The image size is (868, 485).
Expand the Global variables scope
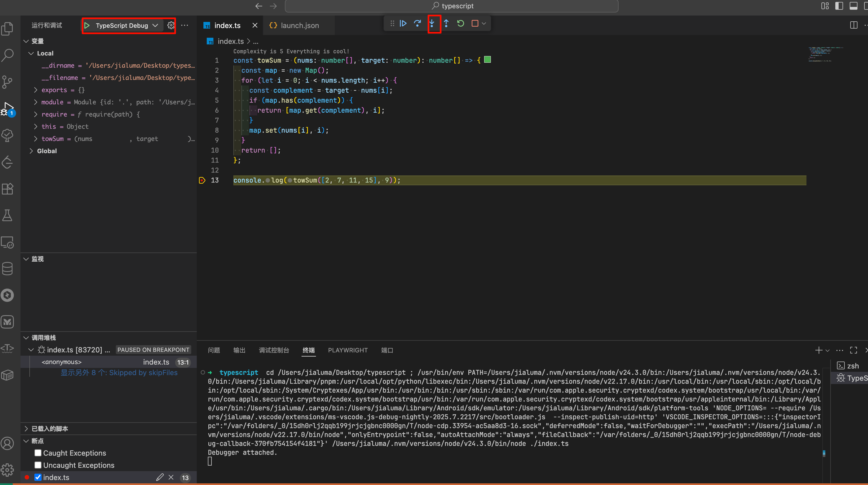click(31, 151)
